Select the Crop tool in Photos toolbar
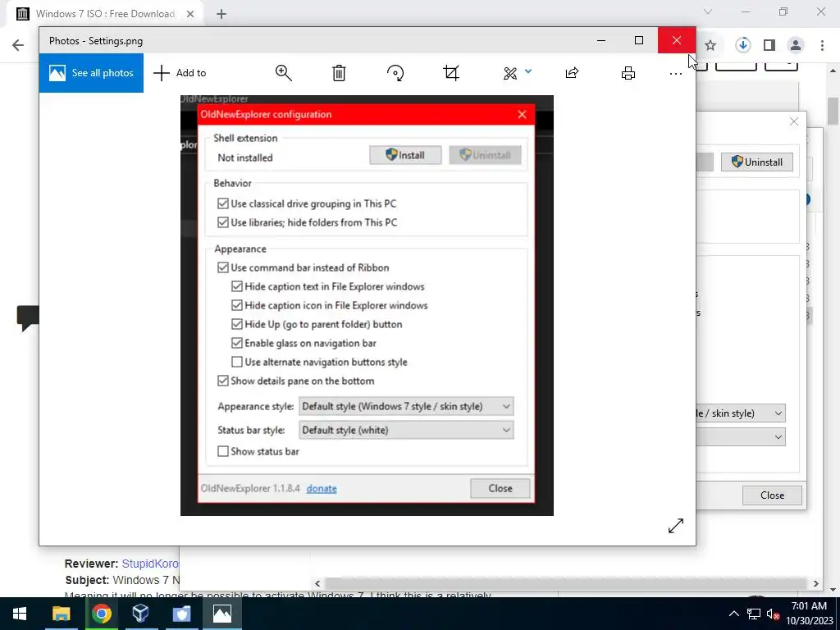 pos(451,73)
